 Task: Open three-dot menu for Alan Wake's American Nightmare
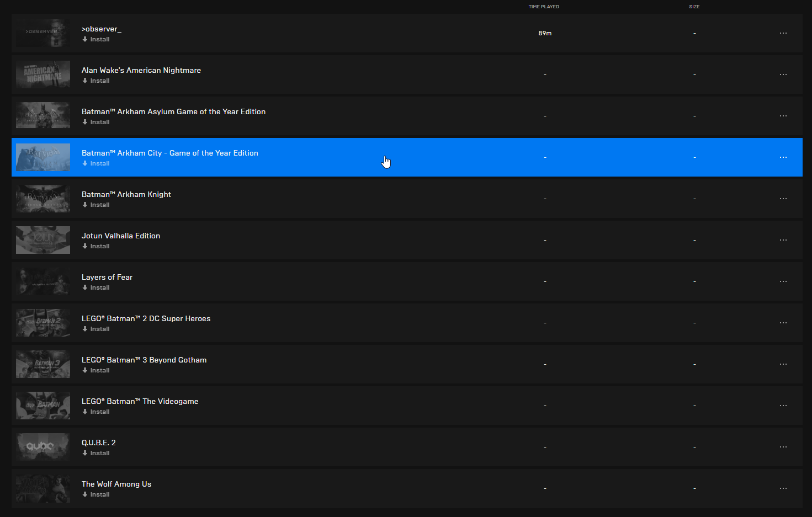pyautogui.click(x=783, y=74)
